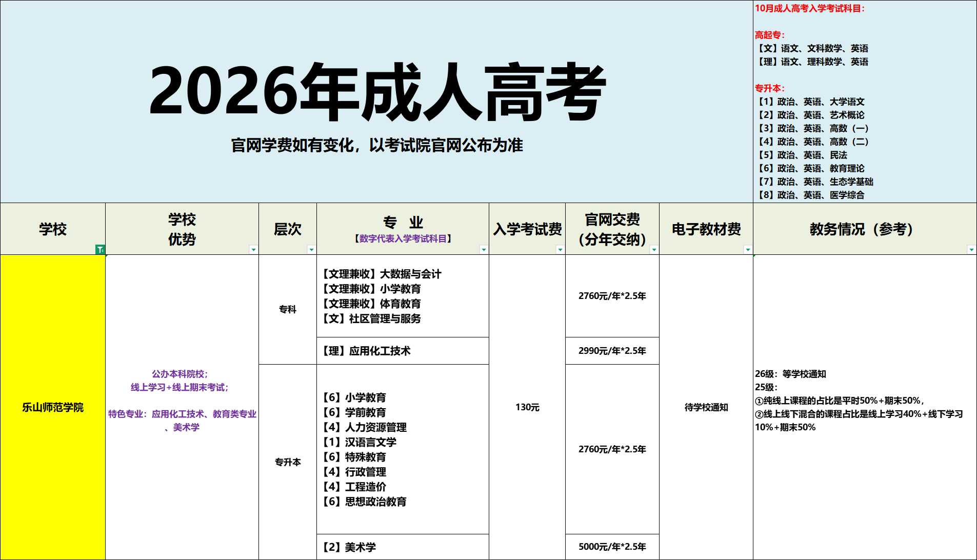Screen dimensions: 977x560
Task: Select the 5000元/年*2.5年 tuition cell
Action: tap(612, 547)
